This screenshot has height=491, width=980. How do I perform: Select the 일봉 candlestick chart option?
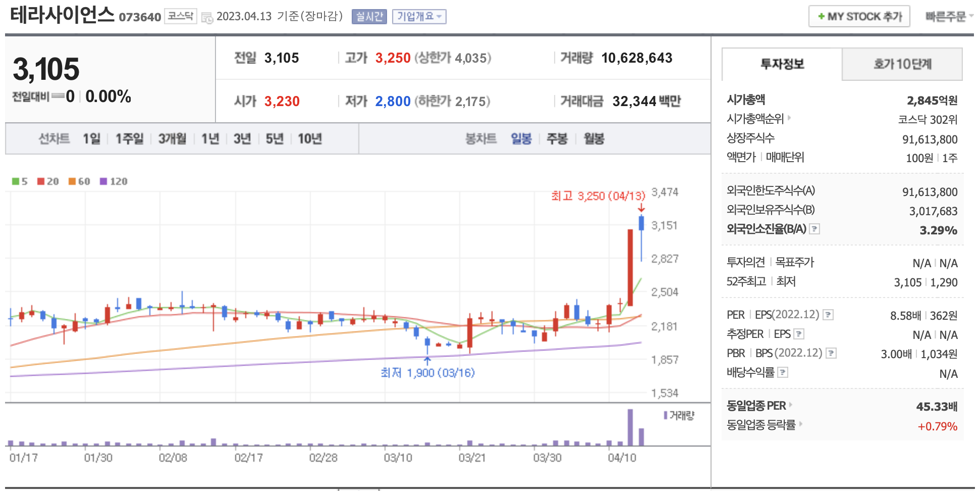coord(521,138)
